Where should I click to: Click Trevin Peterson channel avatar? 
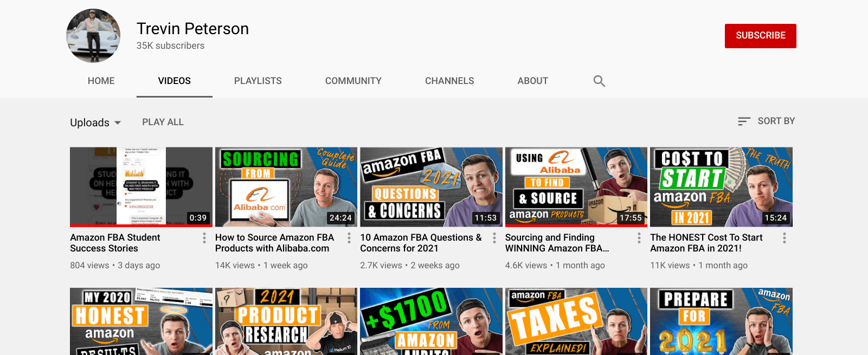click(x=93, y=36)
